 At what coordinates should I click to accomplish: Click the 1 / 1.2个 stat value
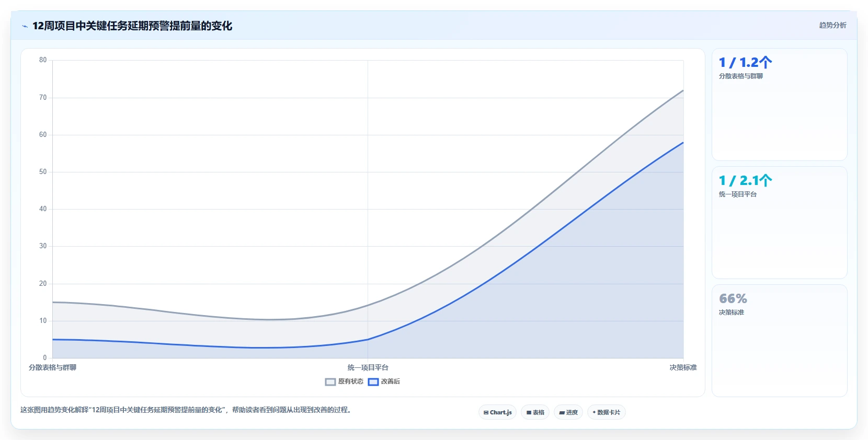point(745,63)
